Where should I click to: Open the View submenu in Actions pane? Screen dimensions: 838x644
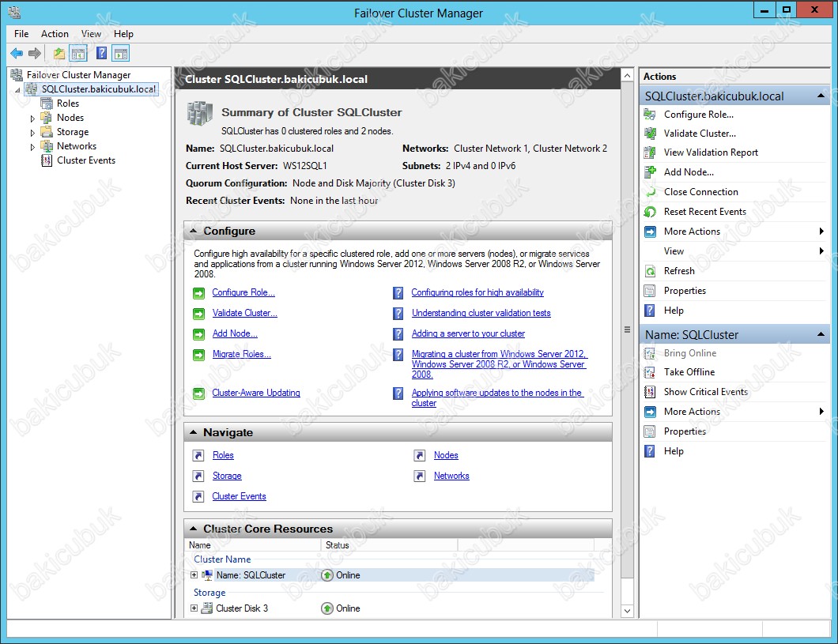point(734,251)
